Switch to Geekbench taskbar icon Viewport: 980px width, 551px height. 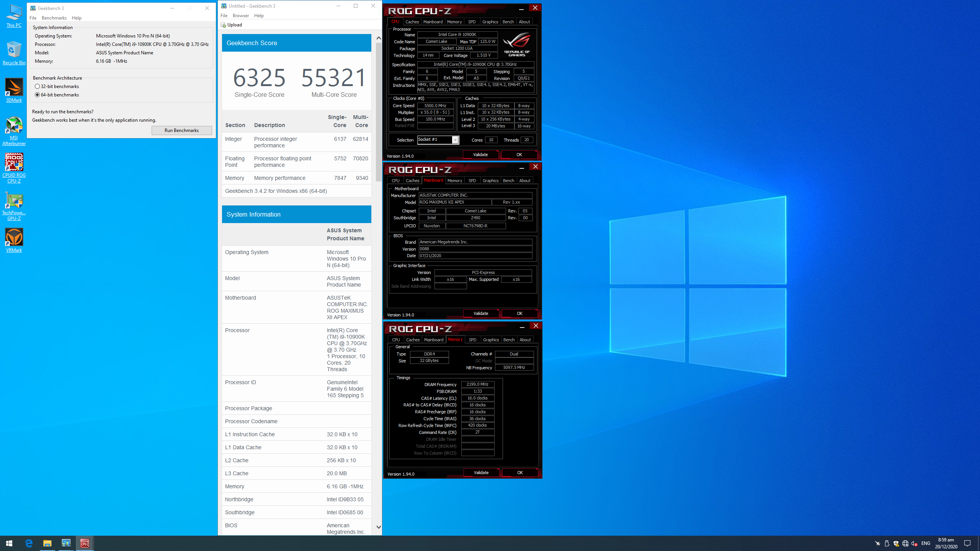(66, 543)
